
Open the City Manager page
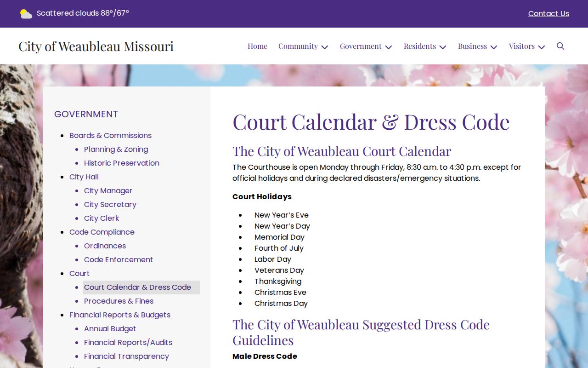coord(108,190)
